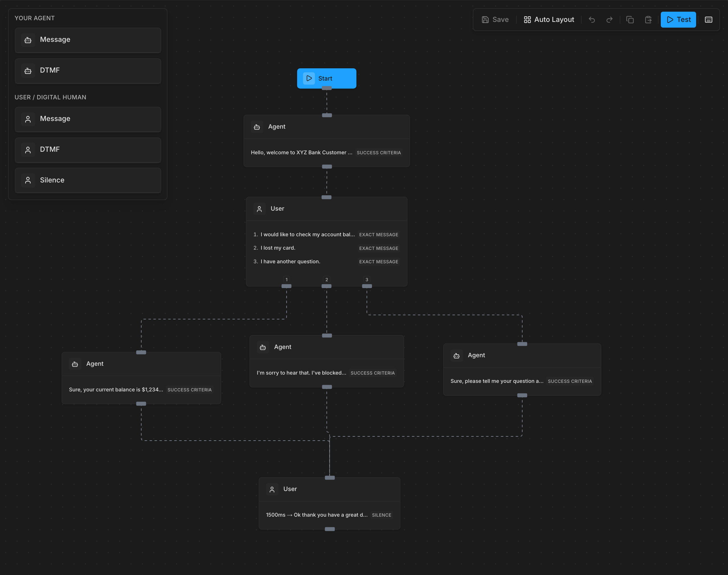Screen dimensions: 728x575
Task: Click the undo arrow icon
Action: pyautogui.click(x=592, y=20)
